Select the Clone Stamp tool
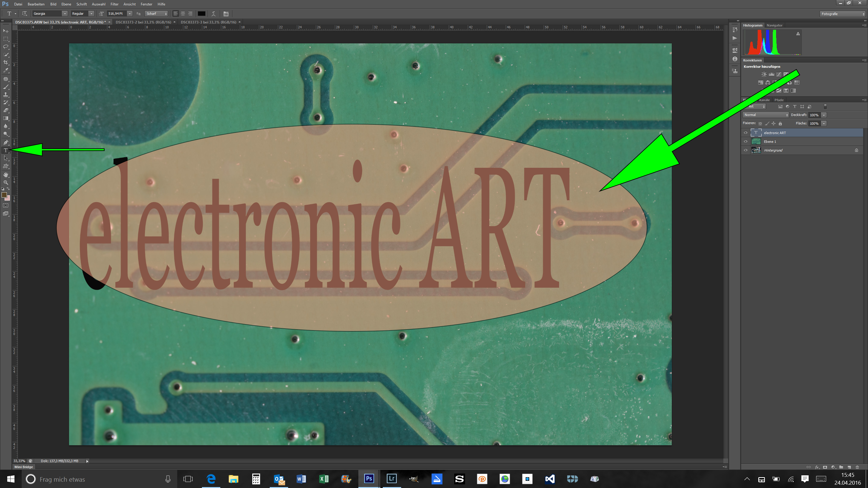 [6, 95]
